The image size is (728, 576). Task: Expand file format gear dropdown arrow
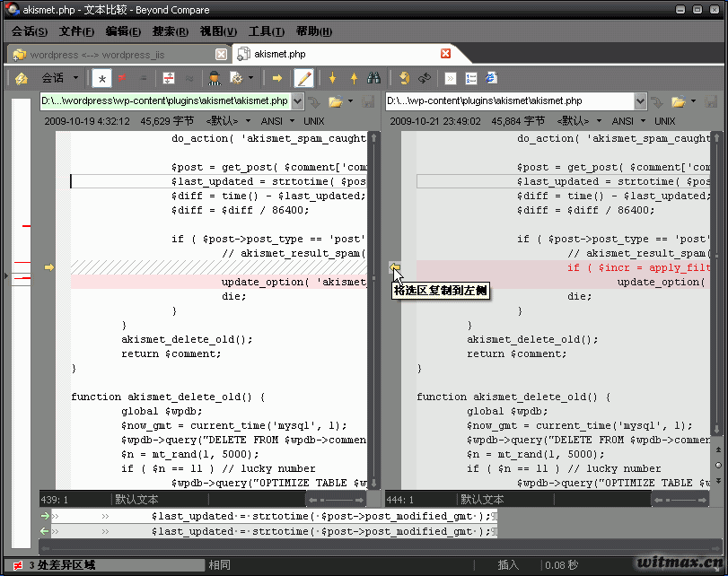click(x=250, y=77)
